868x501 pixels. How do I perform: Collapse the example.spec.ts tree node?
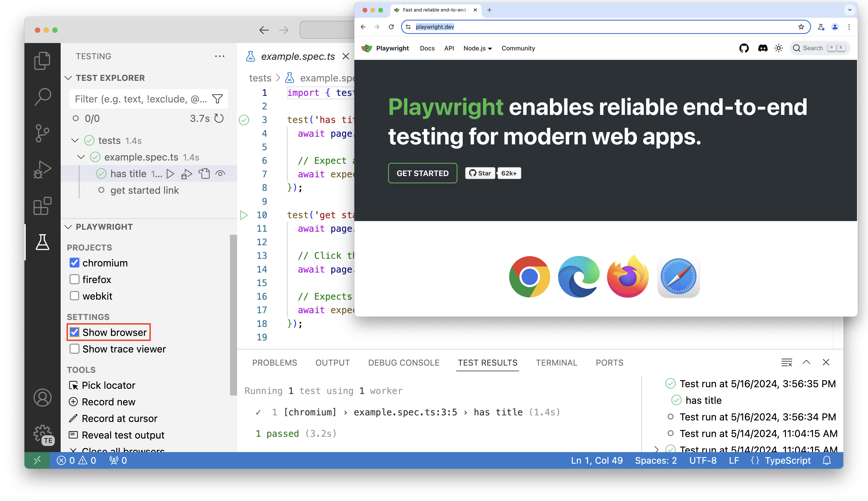click(x=81, y=157)
